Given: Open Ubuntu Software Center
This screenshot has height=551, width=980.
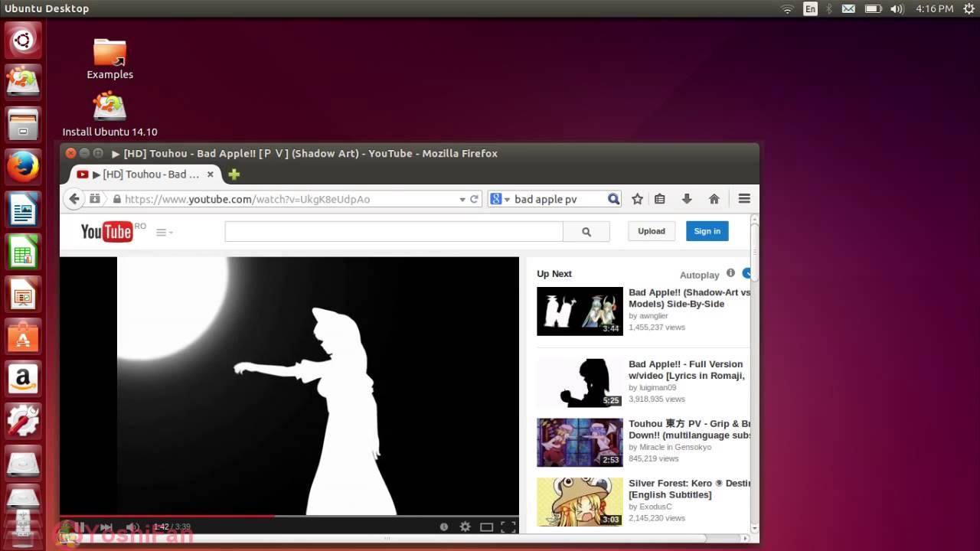Looking at the screenshot, I should point(23,337).
